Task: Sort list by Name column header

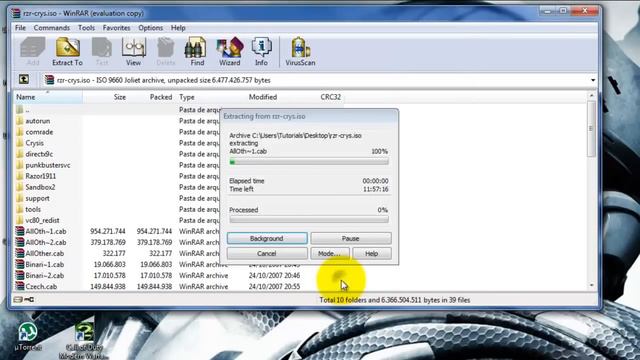Action: [48, 97]
